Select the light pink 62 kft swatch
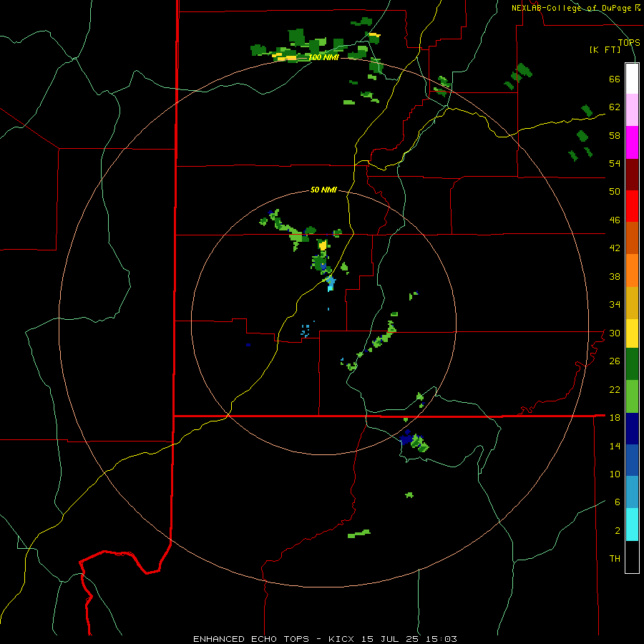The width and height of the screenshot is (644, 644). click(632, 110)
